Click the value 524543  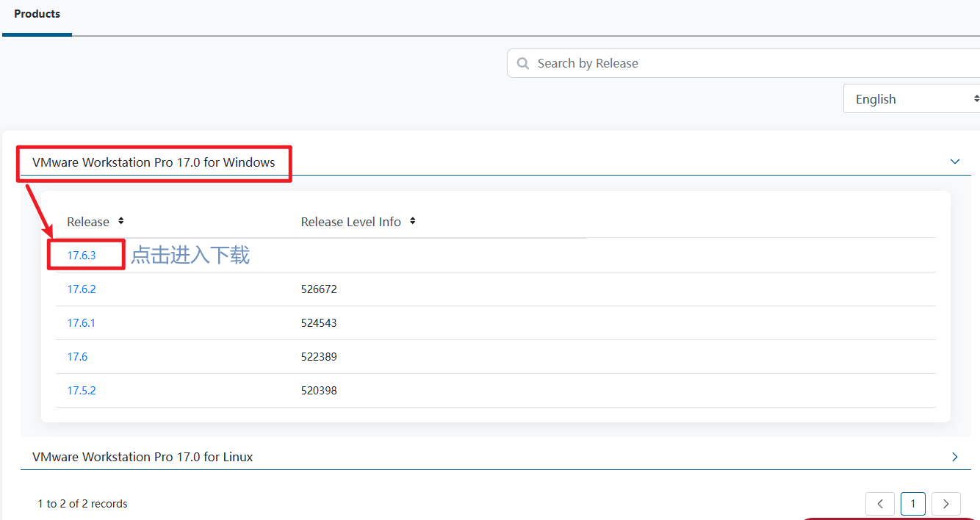319,323
